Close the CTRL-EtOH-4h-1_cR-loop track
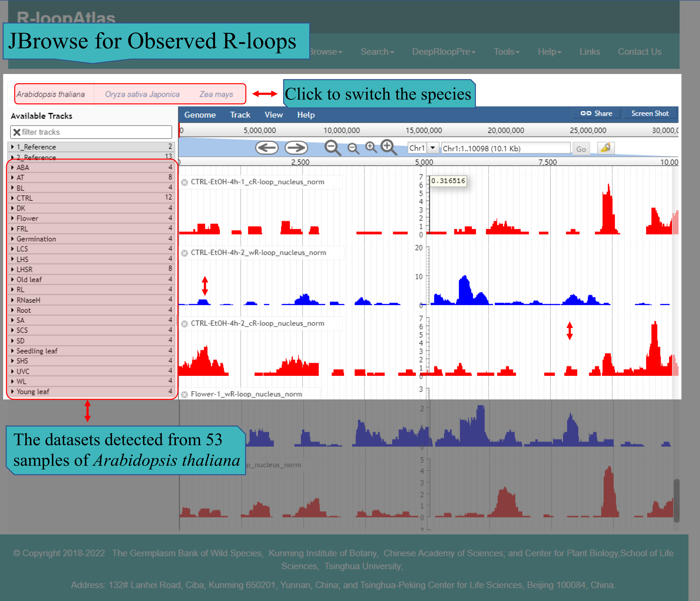Viewport: 700px width, 601px height. tap(184, 183)
